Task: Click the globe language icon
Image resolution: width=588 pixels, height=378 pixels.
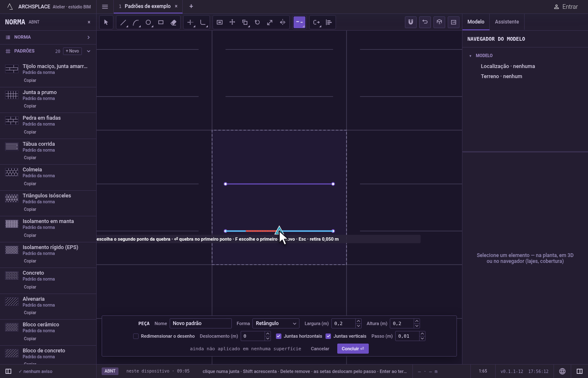Action: (x=562, y=371)
